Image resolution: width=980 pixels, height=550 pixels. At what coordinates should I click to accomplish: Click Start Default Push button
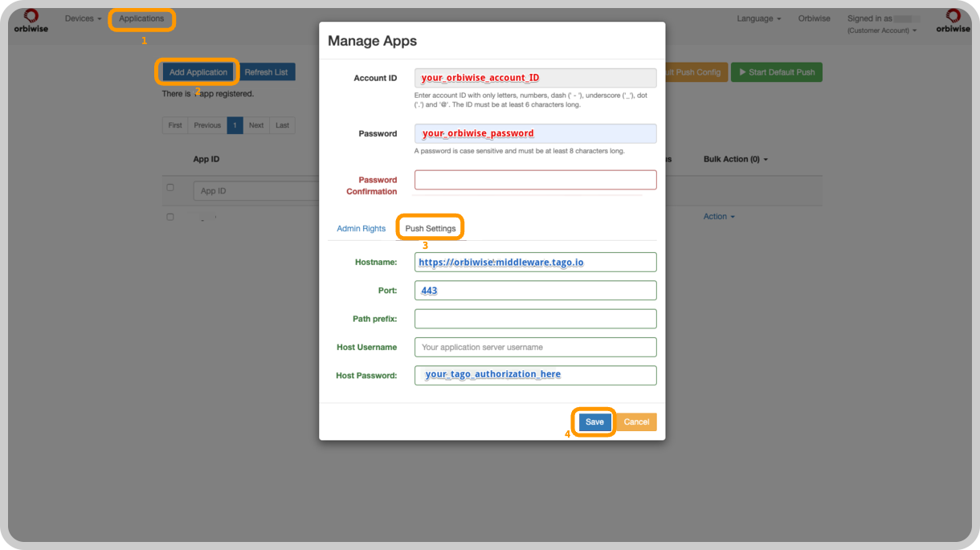click(776, 72)
